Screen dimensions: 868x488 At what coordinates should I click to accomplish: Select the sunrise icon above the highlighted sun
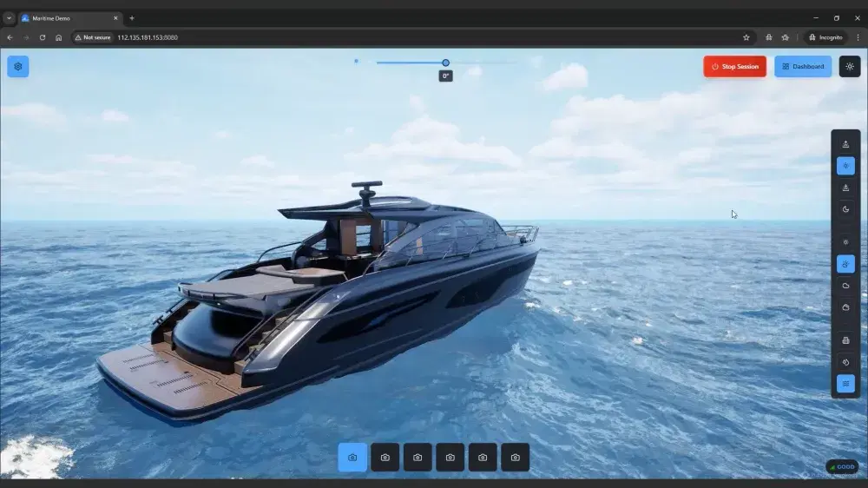[845, 144]
